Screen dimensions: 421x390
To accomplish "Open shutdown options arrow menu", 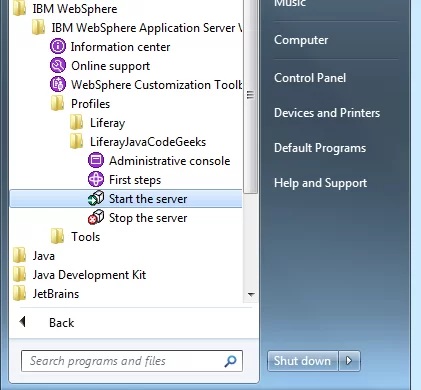I will coord(349,361).
